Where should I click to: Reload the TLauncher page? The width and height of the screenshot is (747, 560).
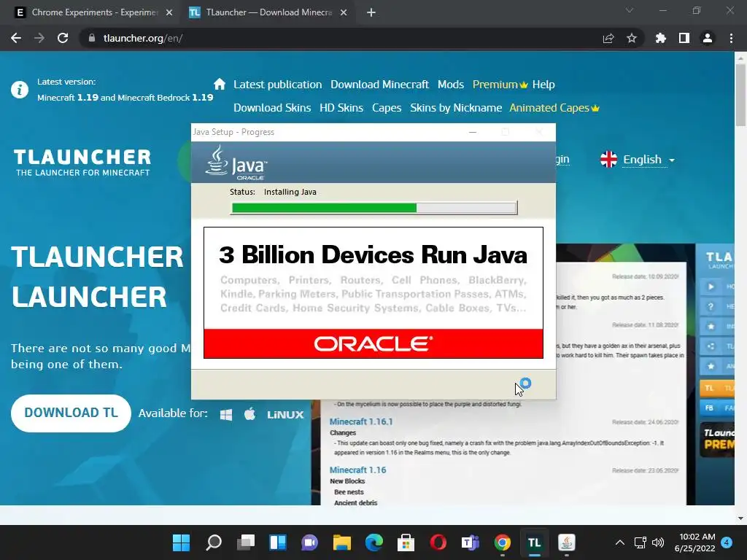(63, 38)
